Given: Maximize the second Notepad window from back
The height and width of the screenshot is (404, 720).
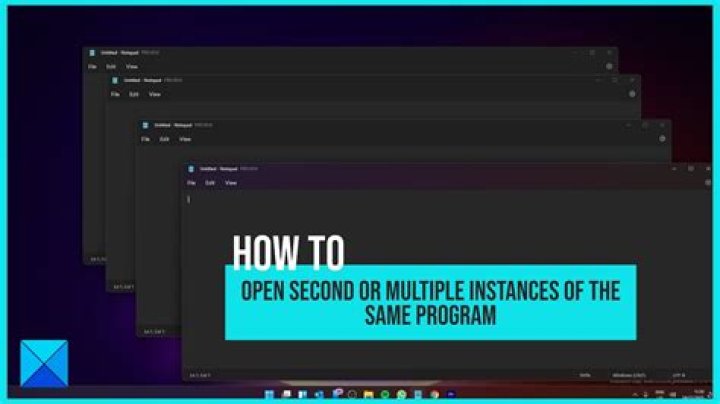Looking at the screenshot, I should point(615,80).
